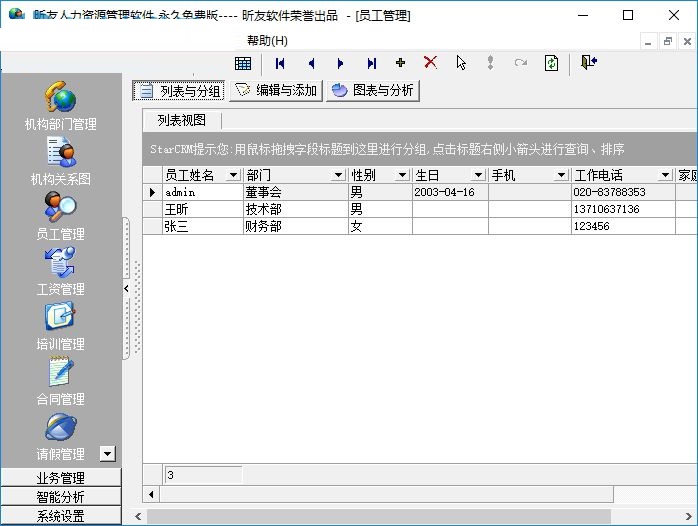Open 机构关系图 in the sidebar

pos(61,161)
